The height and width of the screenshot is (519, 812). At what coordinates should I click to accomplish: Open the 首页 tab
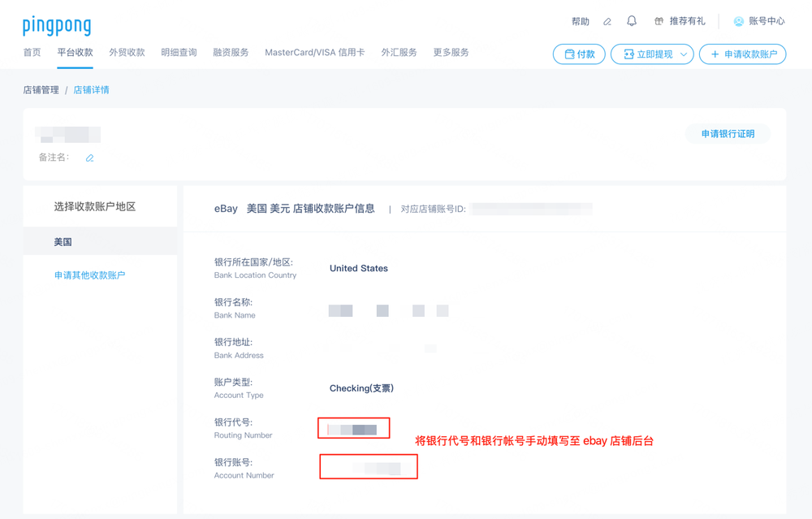click(32, 53)
